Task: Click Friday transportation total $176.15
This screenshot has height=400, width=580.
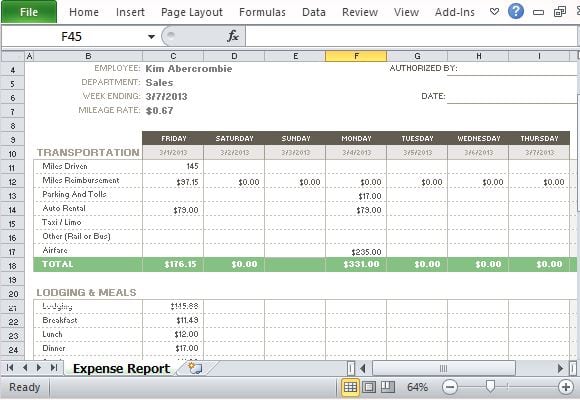Action: click(x=181, y=264)
